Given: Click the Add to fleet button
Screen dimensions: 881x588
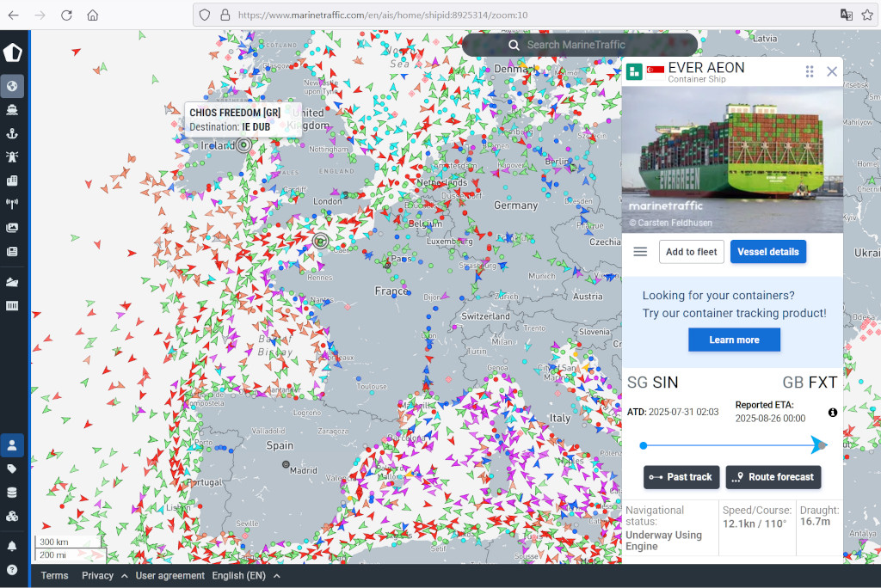Looking at the screenshot, I should point(691,252).
